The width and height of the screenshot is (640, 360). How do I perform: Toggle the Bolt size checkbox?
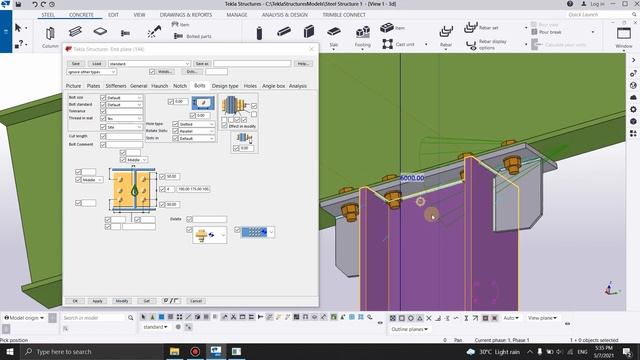[x=103, y=98]
